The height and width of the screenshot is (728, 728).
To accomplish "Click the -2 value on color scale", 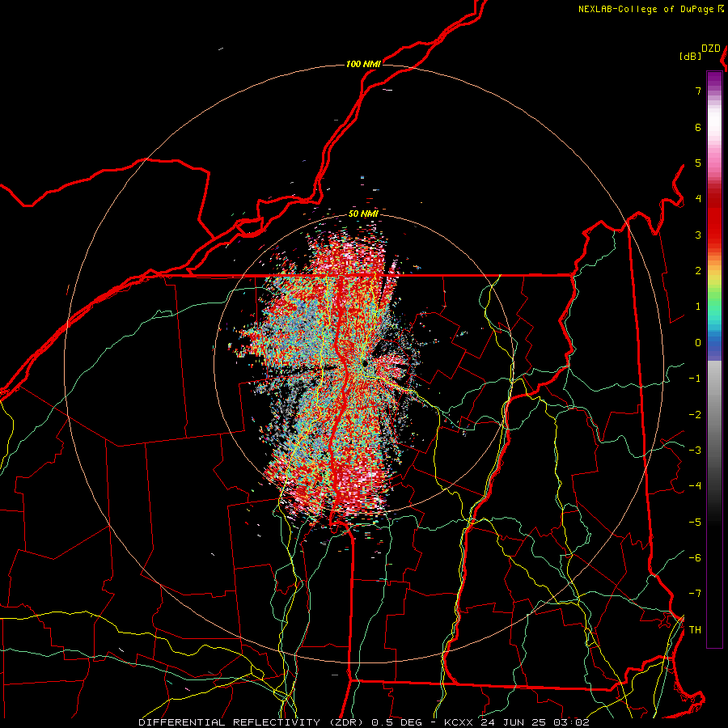I will click(695, 415).
